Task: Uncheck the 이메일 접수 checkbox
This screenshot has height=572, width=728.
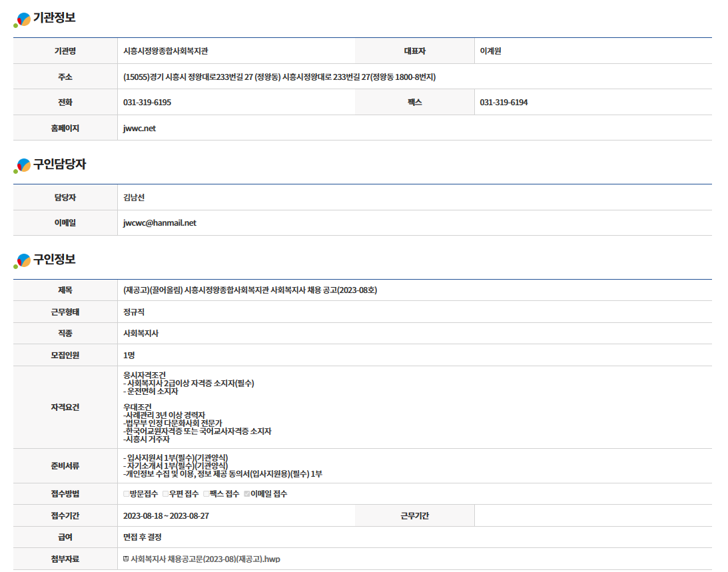Action: tap(247, 494)
